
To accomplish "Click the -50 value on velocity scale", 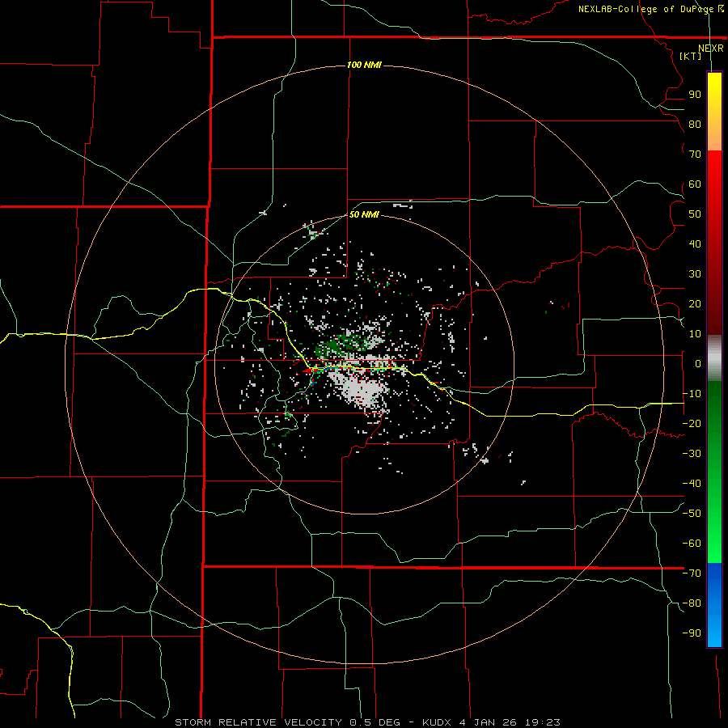I will [692, 514].
